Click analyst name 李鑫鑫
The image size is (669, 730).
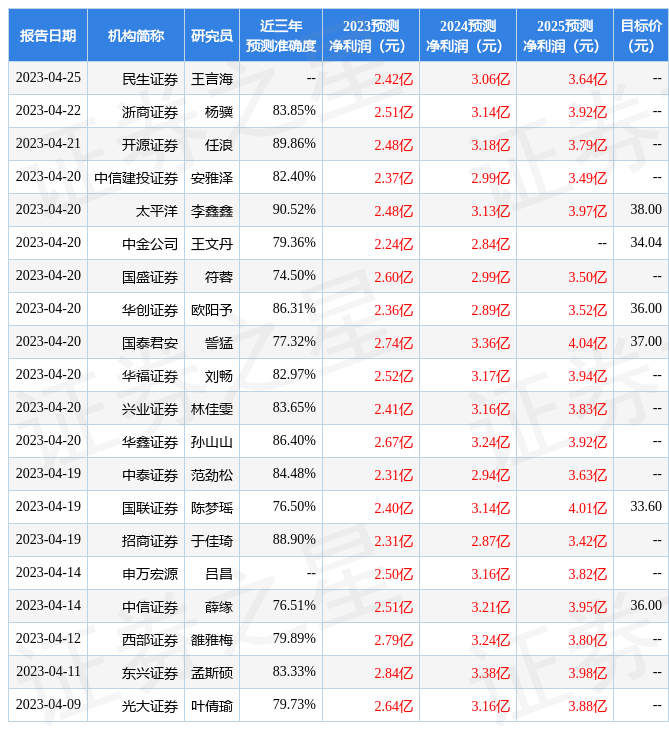coord(212,211)
